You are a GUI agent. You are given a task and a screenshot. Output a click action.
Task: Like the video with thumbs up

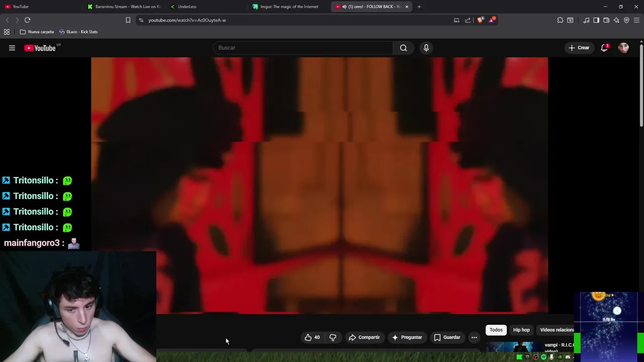click(x=312, y=337)
